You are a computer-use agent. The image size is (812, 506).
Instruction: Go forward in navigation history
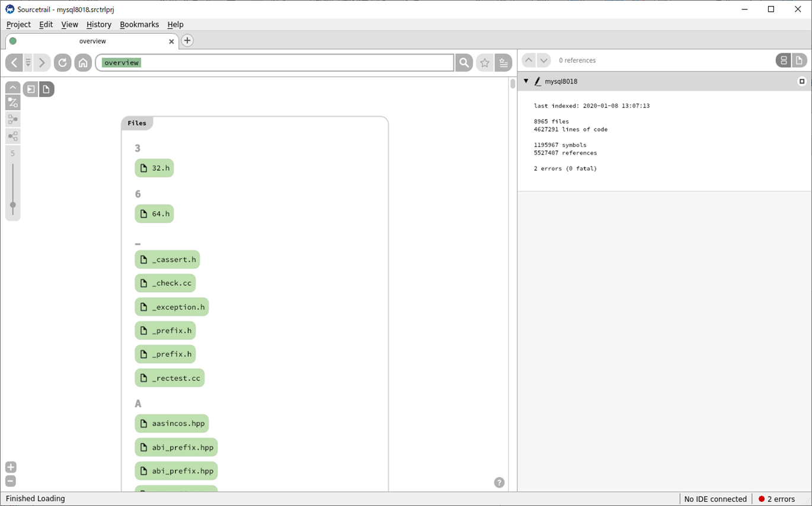pos(42,62)
